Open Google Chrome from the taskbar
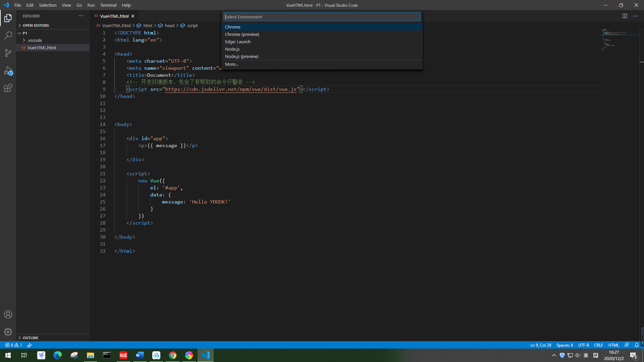 (x=173, y=355)
